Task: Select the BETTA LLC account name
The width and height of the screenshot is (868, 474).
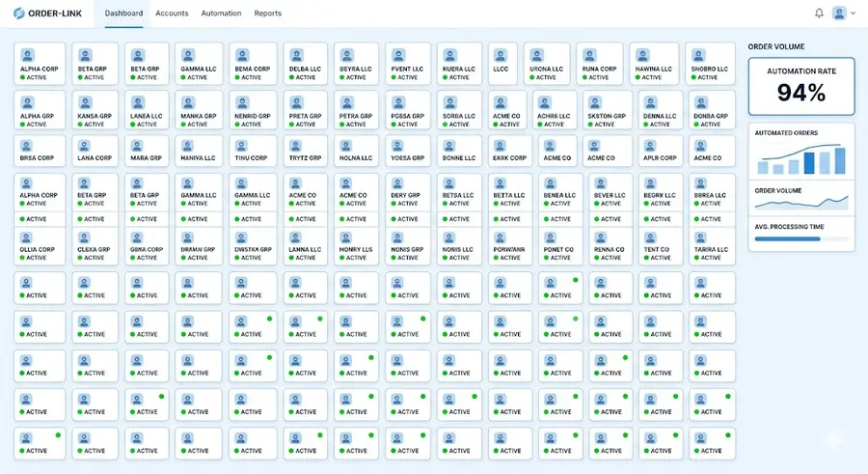Action: [x=509, y=195]
